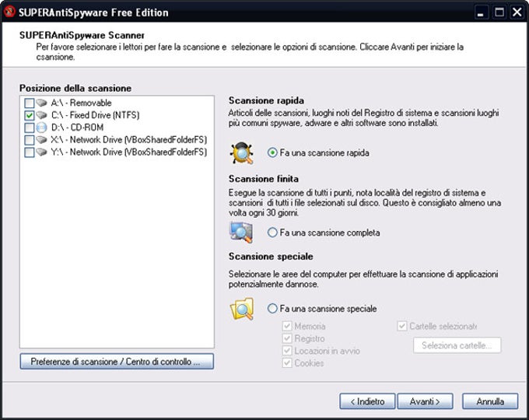Maximize the SUPERAntiSpyware window

(499, 12)
